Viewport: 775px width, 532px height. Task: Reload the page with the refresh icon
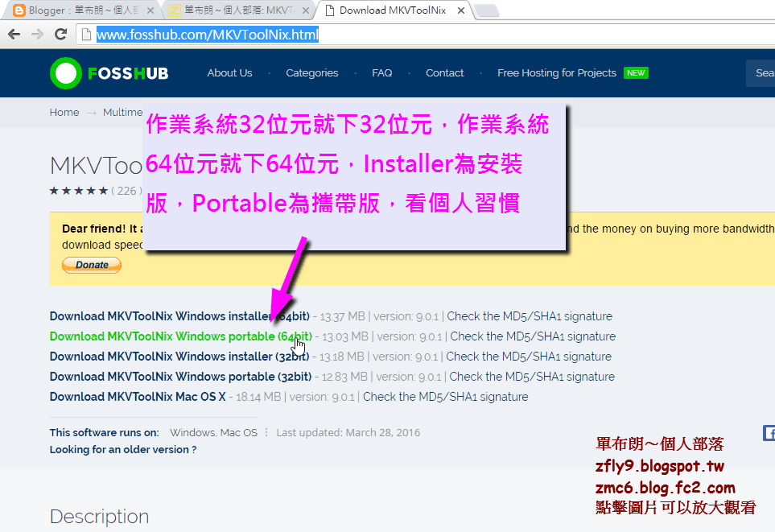61,34
